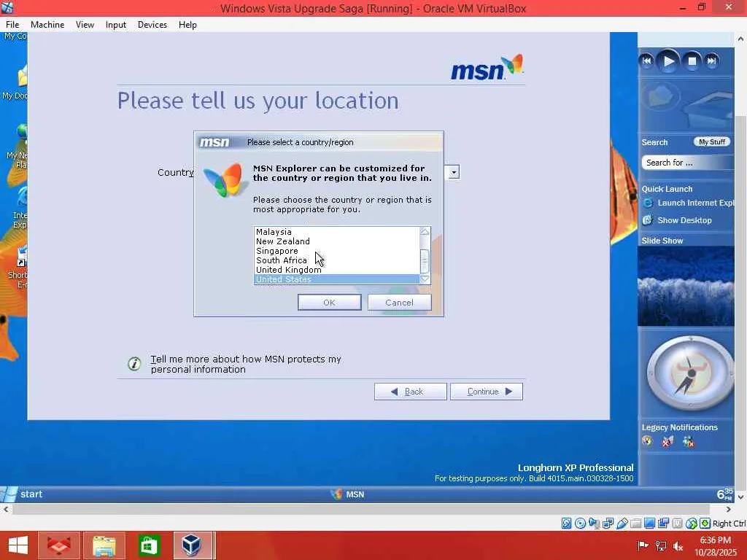Screen dimensions: 747x560
Task: Open Windows Store on host taskbar
Action: [148, 545]
